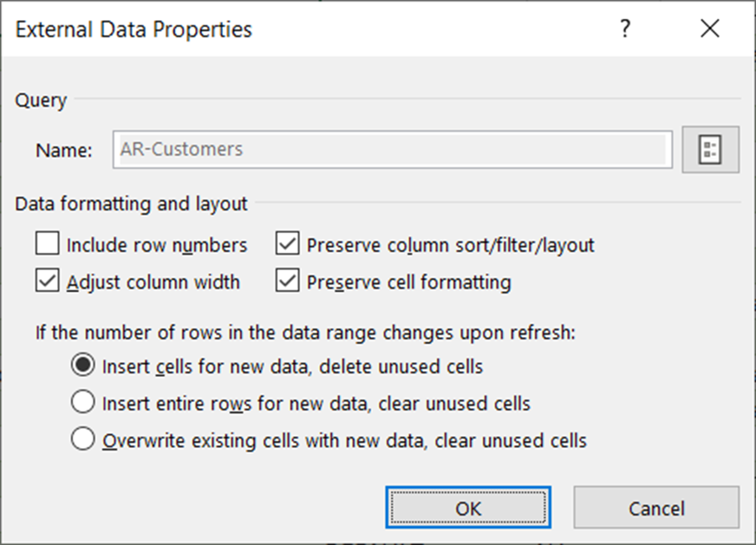
Task: Enable the Include row numbers checkbox
Action: [47, 244]
